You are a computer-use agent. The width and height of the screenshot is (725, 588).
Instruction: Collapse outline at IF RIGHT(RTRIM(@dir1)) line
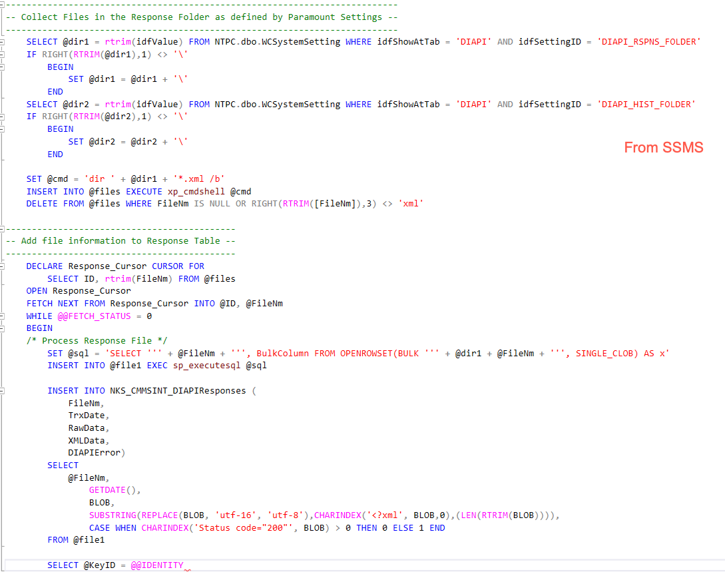click(2, 55)
